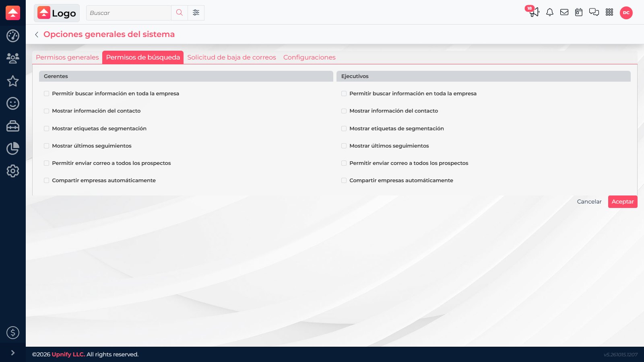The height and width of the screenshot is (362, 644).
Task: Open the contacts people group icon
Action: click(x=13, y=58)
